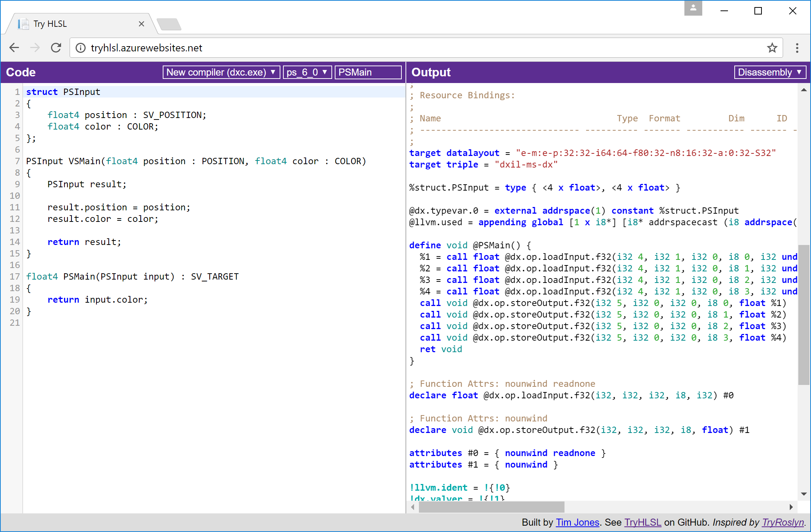Select the PSMain entry point field
This screenshot has width=811, height=532.
point(366,73)
